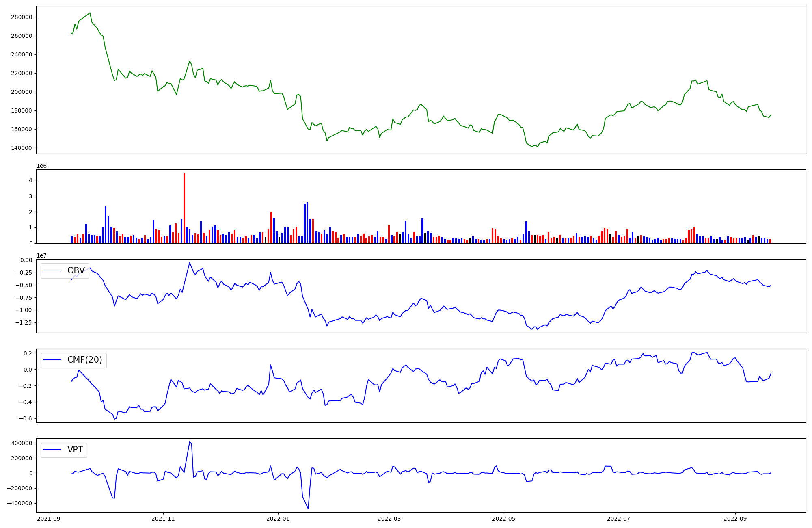Viewport: 812px width, 528px height.
Task: Select the 2022-09 date tick label
Action: (735, 518)
